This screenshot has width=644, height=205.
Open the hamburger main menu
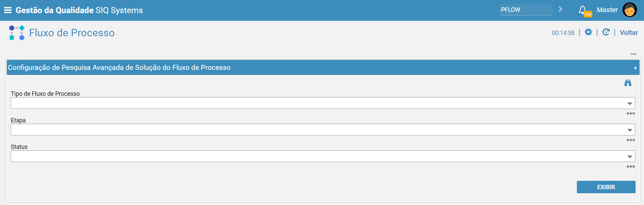point(8,10)
